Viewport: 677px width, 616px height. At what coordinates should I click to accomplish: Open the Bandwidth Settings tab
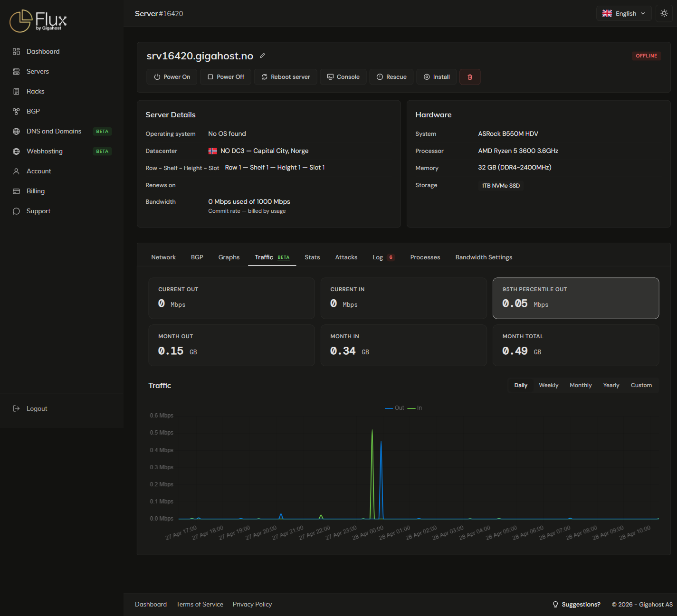point(484,257)
